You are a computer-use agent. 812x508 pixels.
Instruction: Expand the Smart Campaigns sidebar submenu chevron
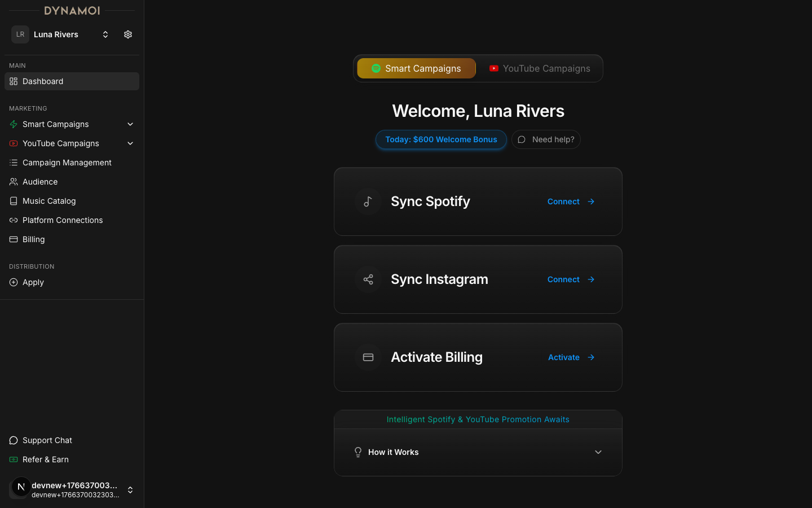click(x=130, y=124)
